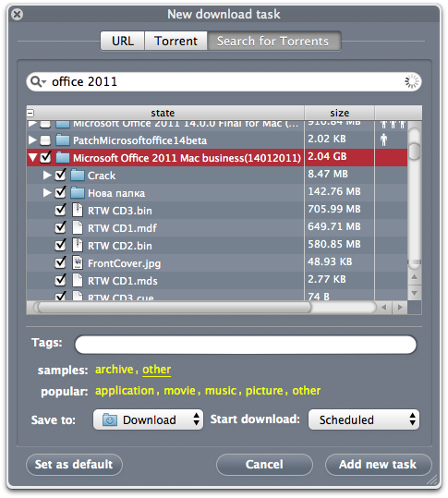448x498 pixels.
Task: Click the Add new task button
Action: click(378, 465)
